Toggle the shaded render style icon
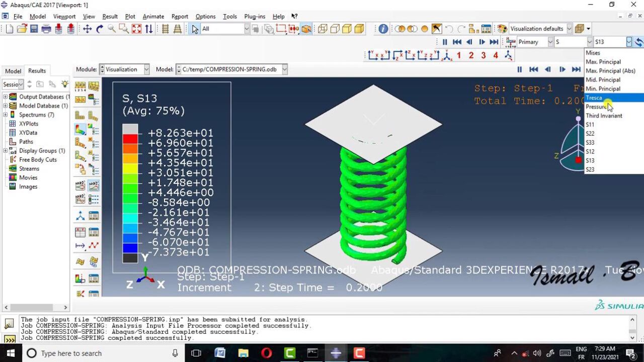Viewport: 644px width, 362px height. 359,29
